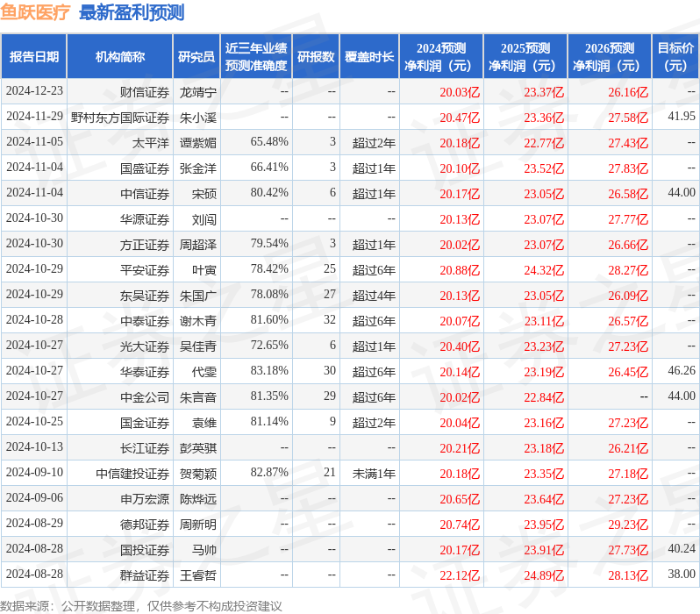Viewport: 700px width, 614px height.
Task: Click accuracy value 66.41%
Action: click(269, 168)
